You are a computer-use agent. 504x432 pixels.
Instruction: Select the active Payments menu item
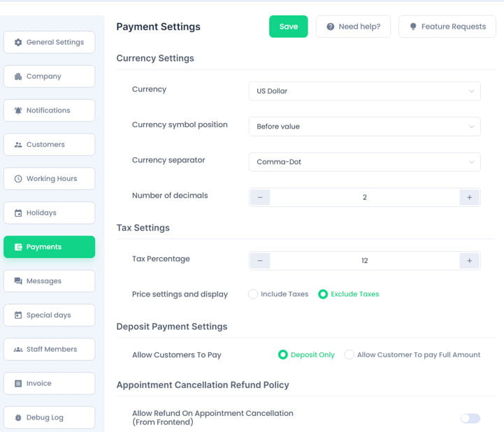pos(49,247)
